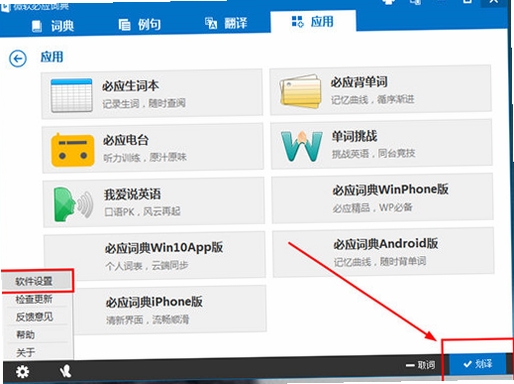
Task: Click the 挑战英语，同台竞技 description
Action: (373, 153)
